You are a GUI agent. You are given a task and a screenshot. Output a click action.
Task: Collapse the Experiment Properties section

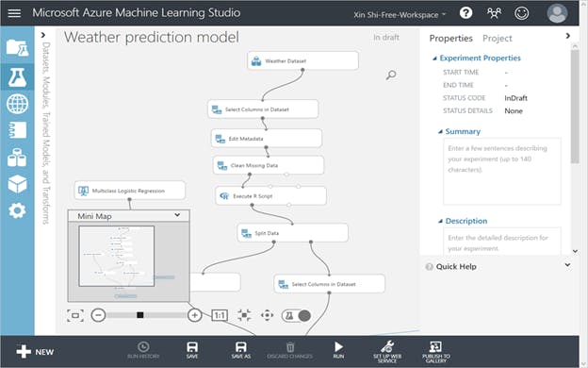click(x=434, y=59)
